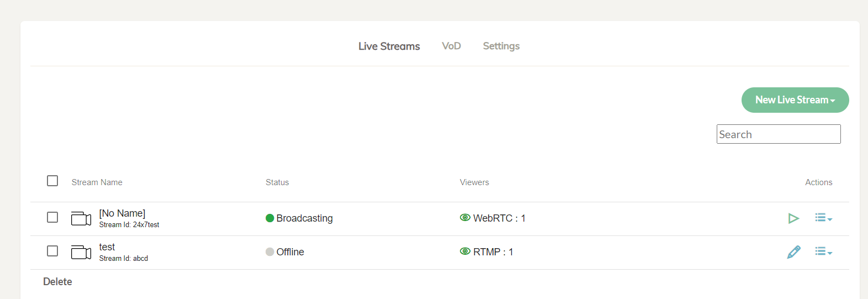This screenshot has height=299, width=868.
Task: Focus the Search input field
Action: [779, 134]
